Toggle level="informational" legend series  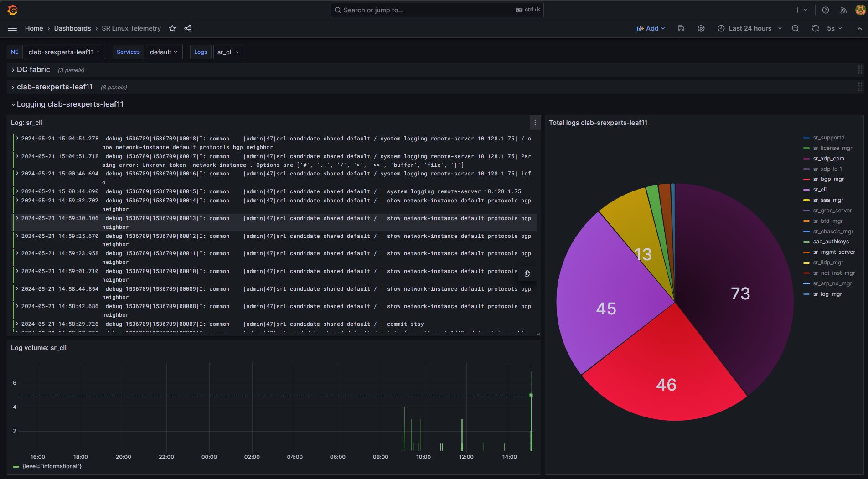coord(52,466)
